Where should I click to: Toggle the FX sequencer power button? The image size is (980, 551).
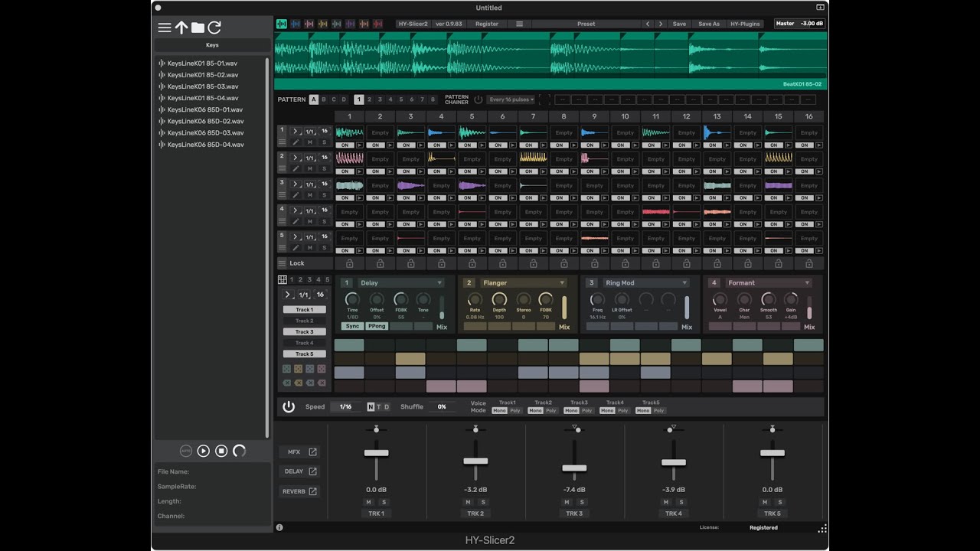pyautogui.click(x=289, y=407)
